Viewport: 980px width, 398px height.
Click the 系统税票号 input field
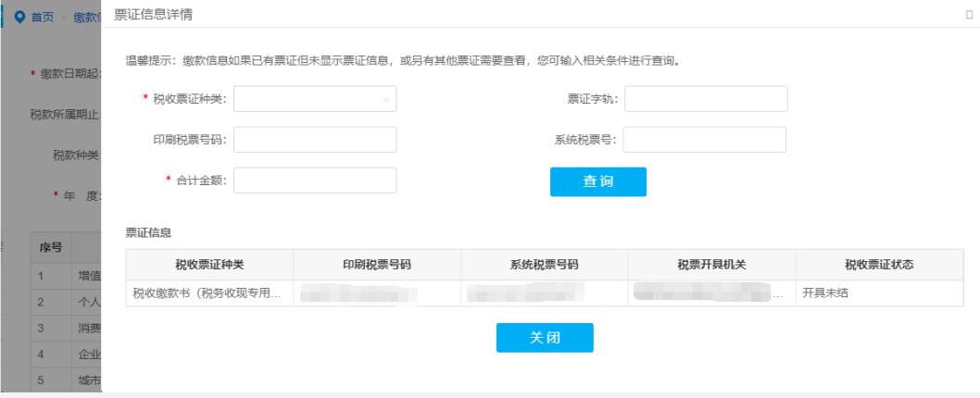(706, 140)
